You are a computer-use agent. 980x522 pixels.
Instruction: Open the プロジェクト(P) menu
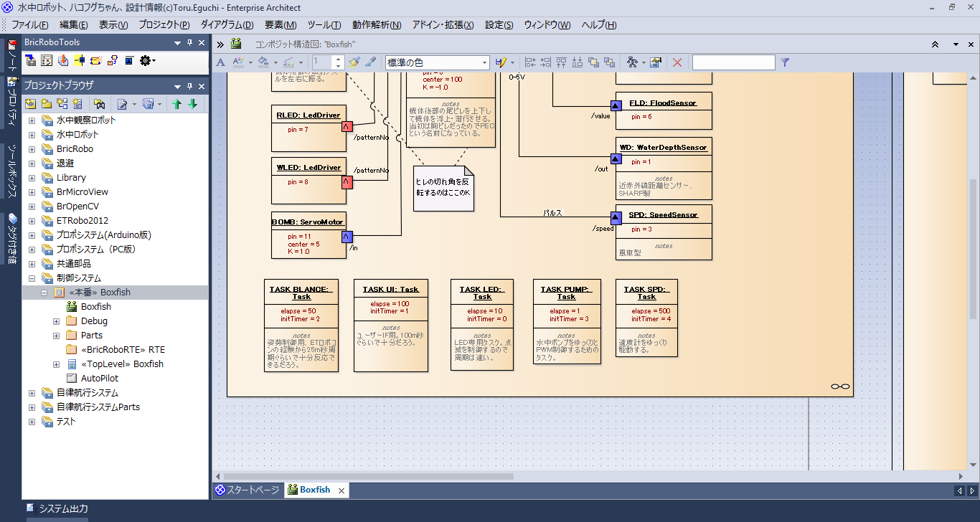coord(164,25)
